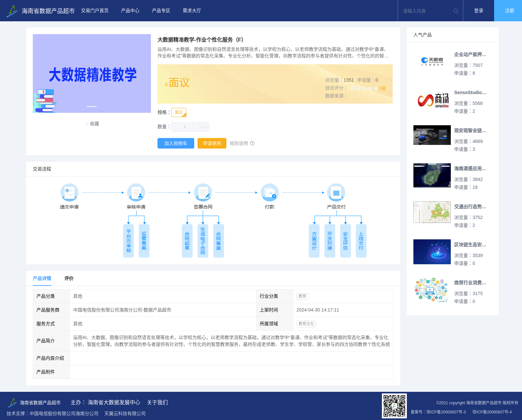The height and width of the screenshot is (420, 522).
Task: Click the 付款 step icon
Action: 270,192
